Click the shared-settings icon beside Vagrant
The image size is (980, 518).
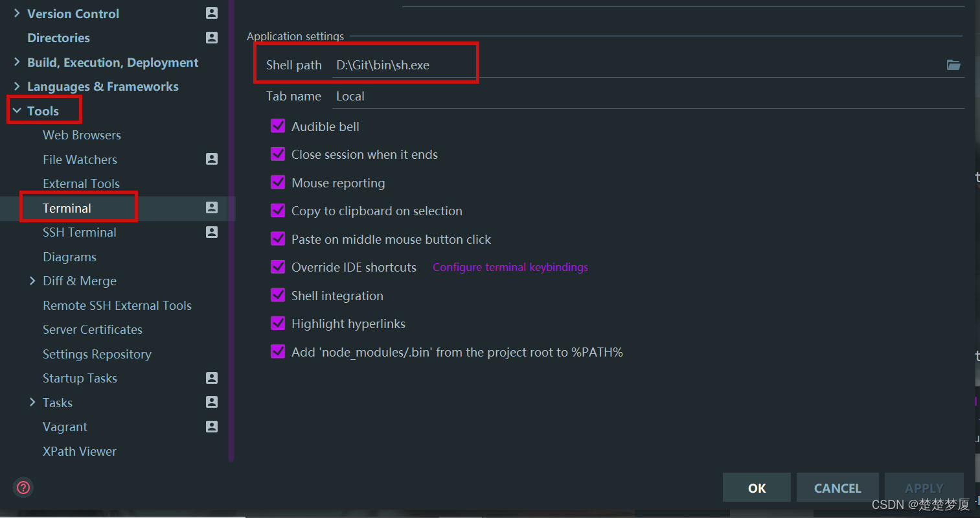211,427
